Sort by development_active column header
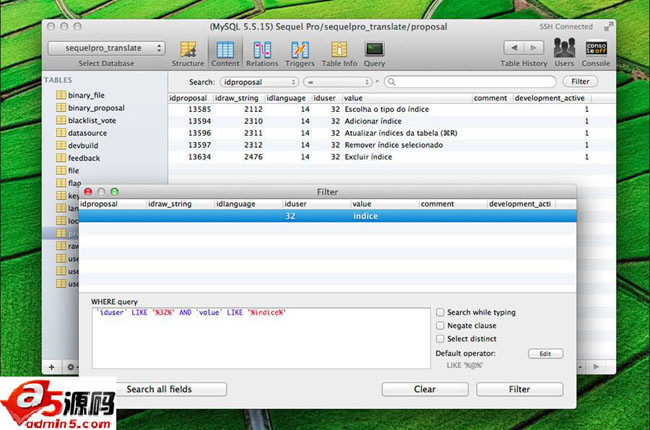This screenshot has height=430, width=650. (552, 98)
